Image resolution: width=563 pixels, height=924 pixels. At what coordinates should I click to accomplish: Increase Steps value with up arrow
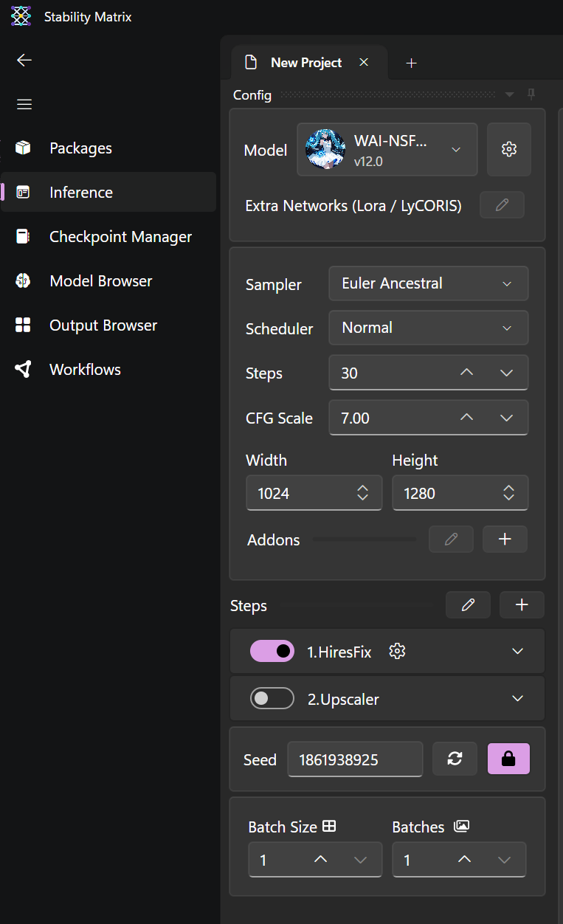pos(466,373)
